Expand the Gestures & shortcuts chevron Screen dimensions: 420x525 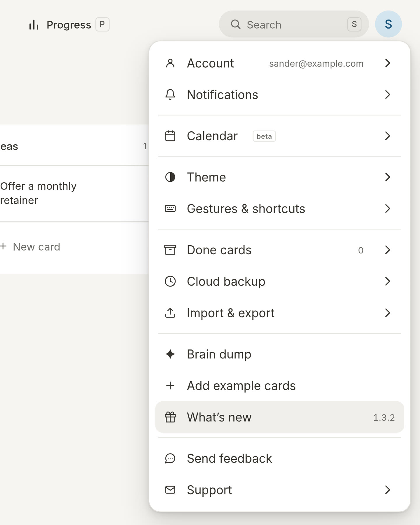tap(387, 209)
